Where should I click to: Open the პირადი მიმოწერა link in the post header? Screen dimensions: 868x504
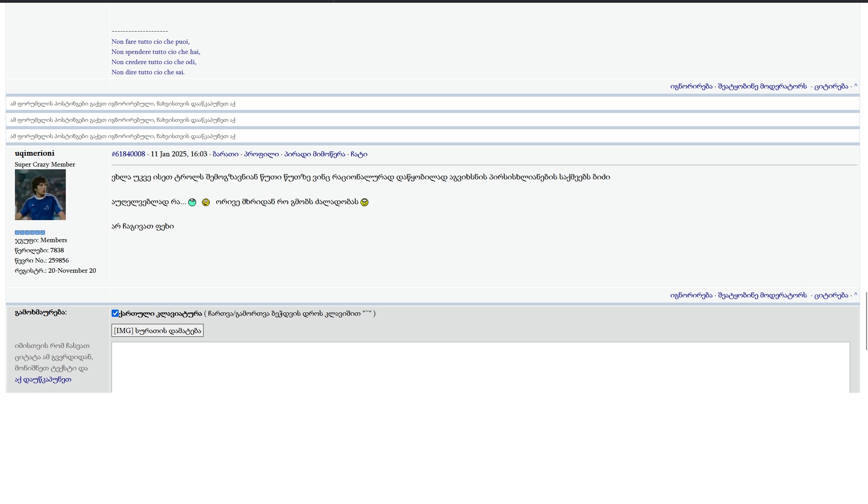coord(314,154)
